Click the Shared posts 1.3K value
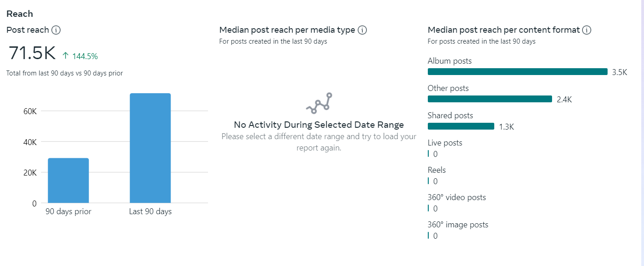 coord(506,127)
